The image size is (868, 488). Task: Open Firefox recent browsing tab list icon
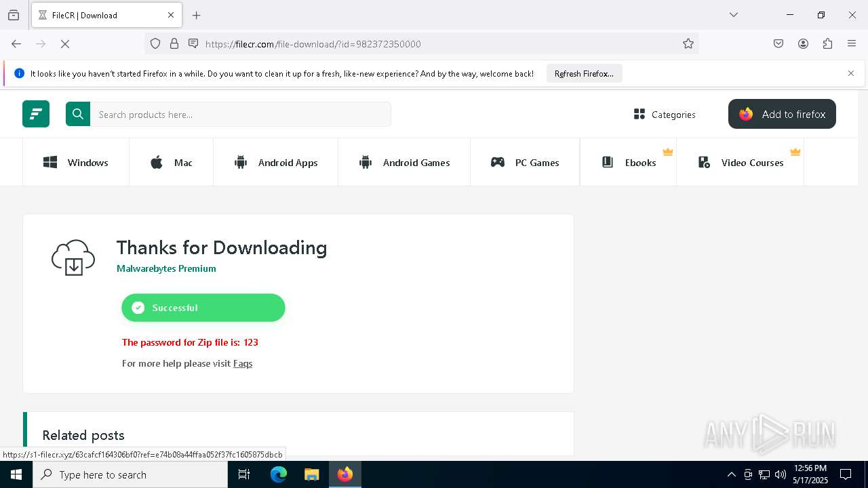click(x=14, y=15)
